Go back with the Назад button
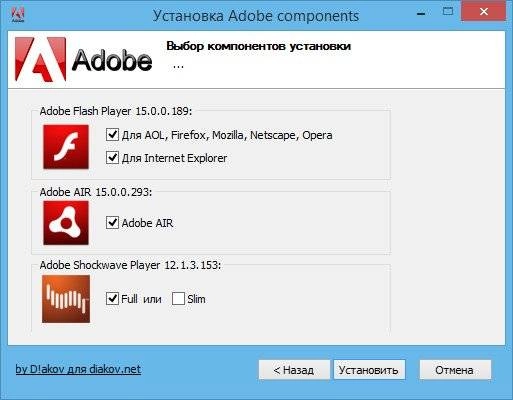 pos(294,370)
